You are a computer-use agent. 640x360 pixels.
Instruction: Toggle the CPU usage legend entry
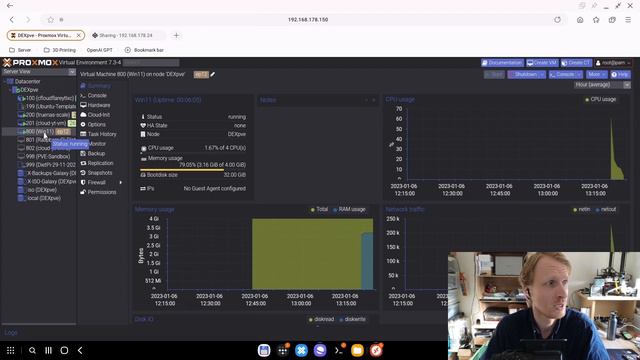point(600,100)
